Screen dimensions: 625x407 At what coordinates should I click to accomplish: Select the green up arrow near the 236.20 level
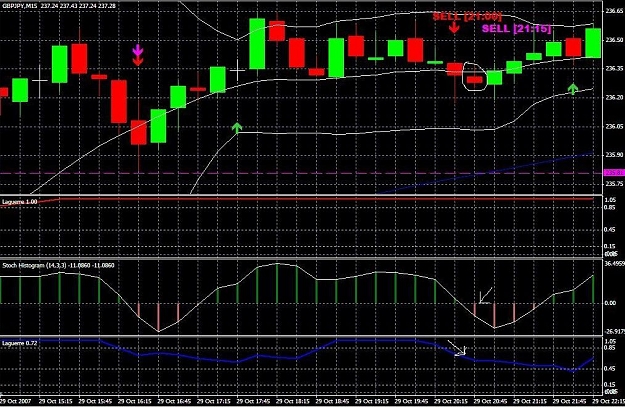coord(573,88)
